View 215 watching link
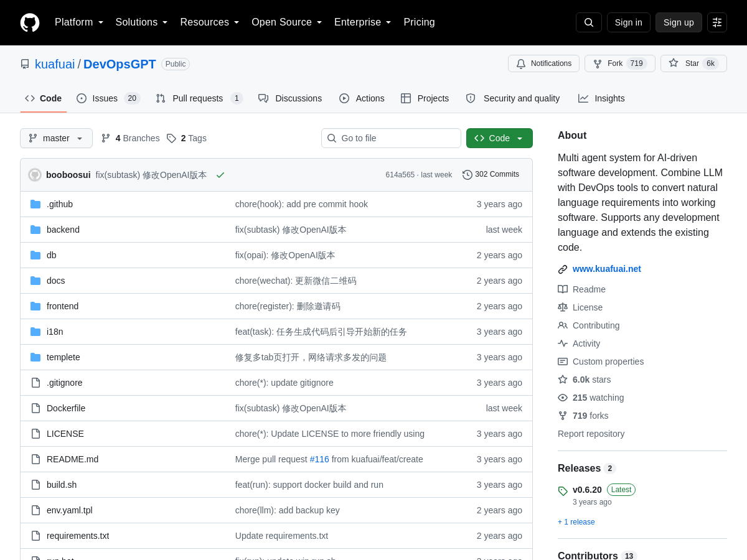Screen dimensions: 747x560 [x=591, y=398]
